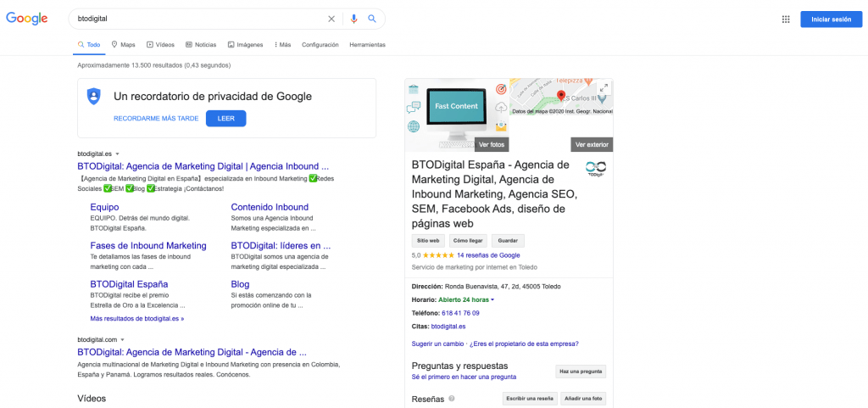868x408 pixels.
Task: Click the red map location pin
Action: [x=561, y=97]
